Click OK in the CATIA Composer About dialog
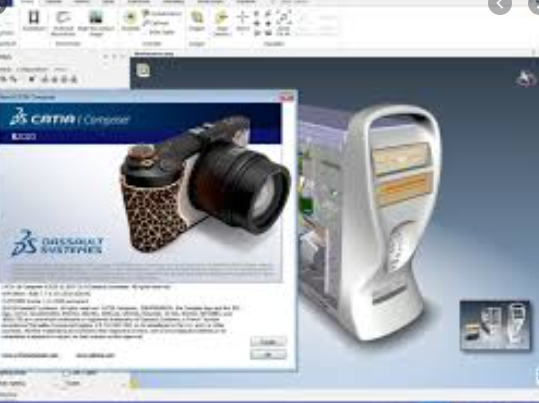Screen dimensions: 539x403 click(268, 355)
